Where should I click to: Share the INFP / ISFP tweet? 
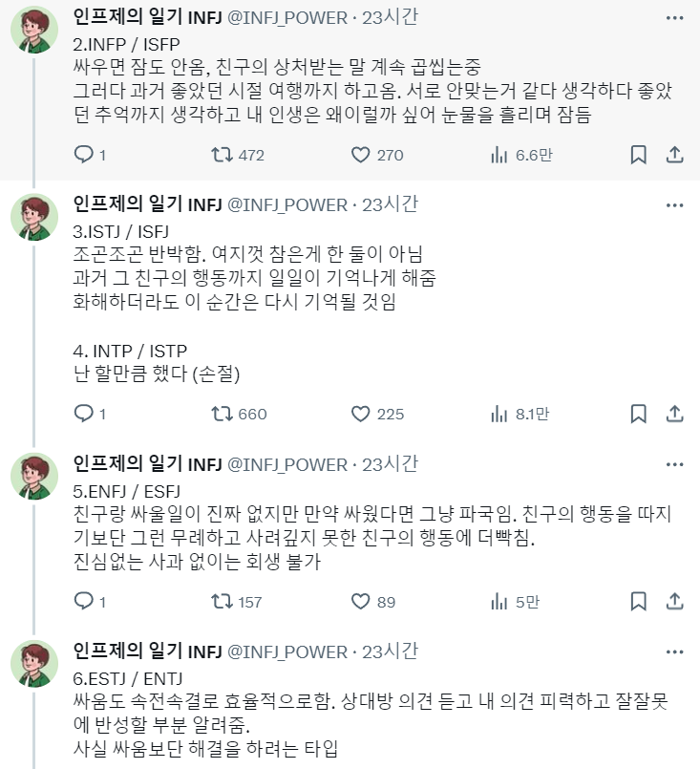[x=673, y=155]
